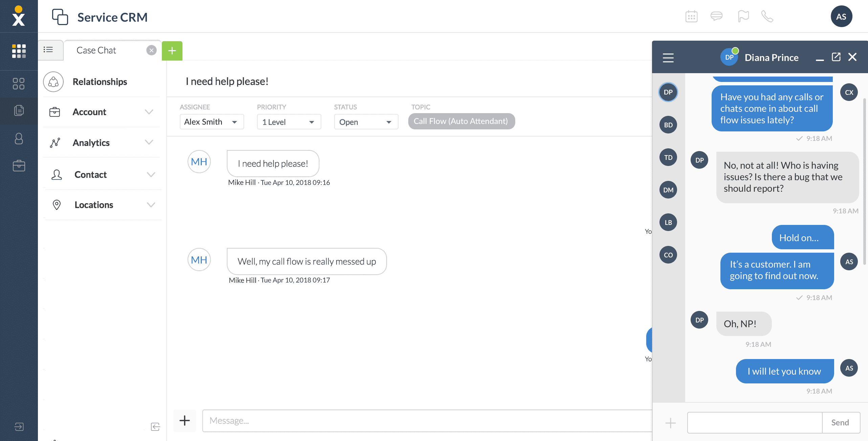This screenshot has height=441, width=868.
Task: Click the phone call icon in header
Action: pyautogui.click(x=767, y=16)
